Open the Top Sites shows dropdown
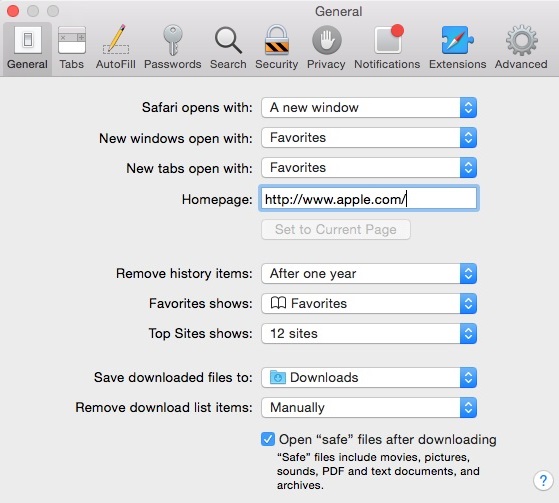Image resolution: width=559 pixels, height=503 pixels. [x=369, y=333]
